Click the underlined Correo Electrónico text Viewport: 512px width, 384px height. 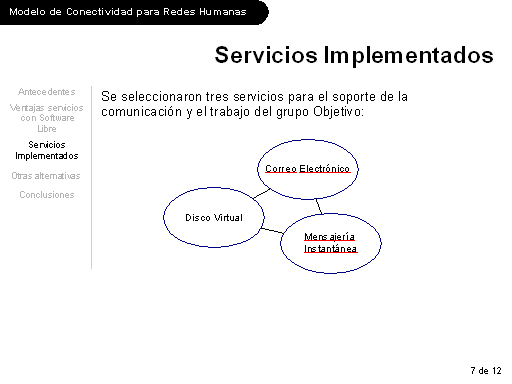tap(307, 169)
